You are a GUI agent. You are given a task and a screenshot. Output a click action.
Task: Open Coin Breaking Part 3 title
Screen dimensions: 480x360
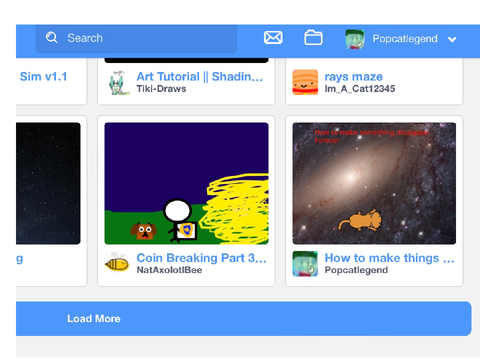[201, 258]
